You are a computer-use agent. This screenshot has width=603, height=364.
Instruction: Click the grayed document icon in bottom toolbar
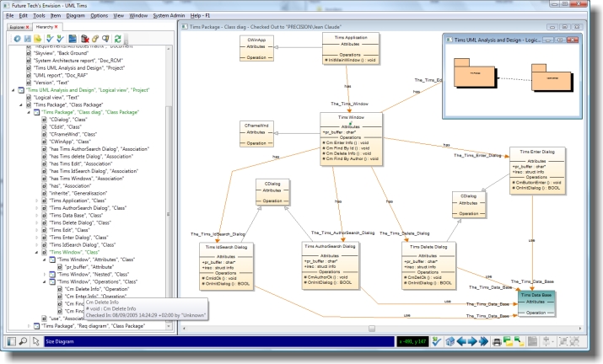(x=532, y=341)
